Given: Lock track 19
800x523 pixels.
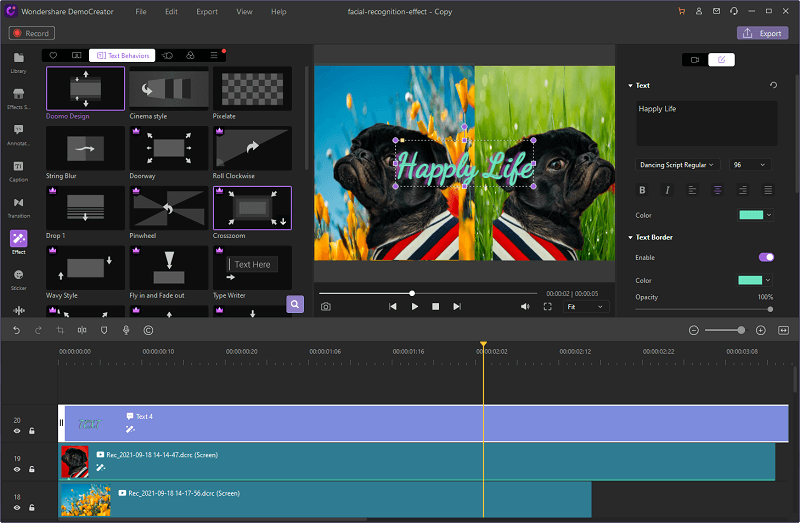Looking at the screenshot, I should [x=32, y=469].
